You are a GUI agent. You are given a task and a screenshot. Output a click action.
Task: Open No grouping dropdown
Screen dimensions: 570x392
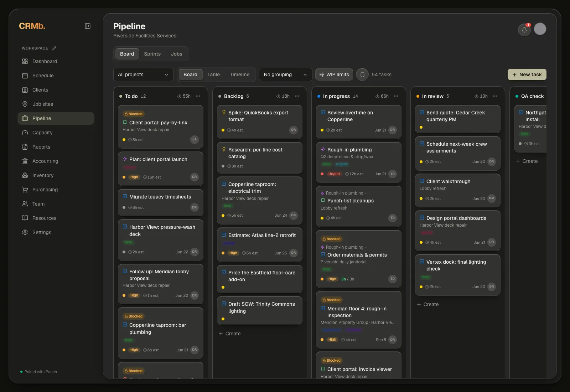[x=285, y=74]
